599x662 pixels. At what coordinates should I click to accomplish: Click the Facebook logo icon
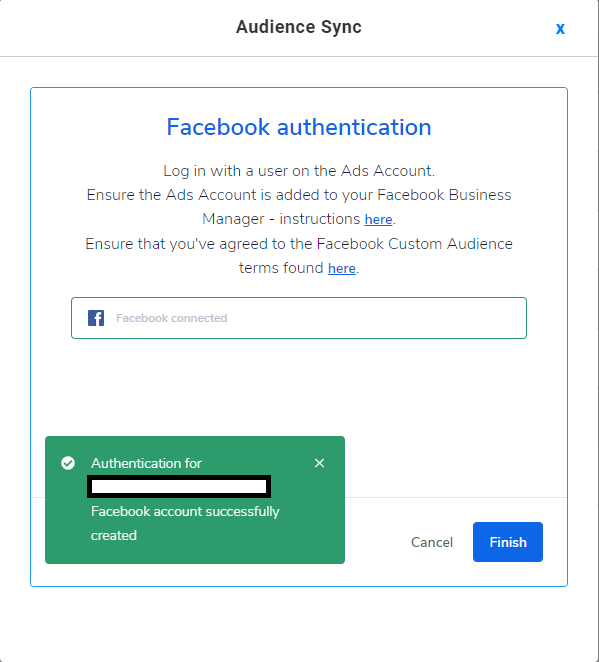pyautogui.click(x=96, y=318)
